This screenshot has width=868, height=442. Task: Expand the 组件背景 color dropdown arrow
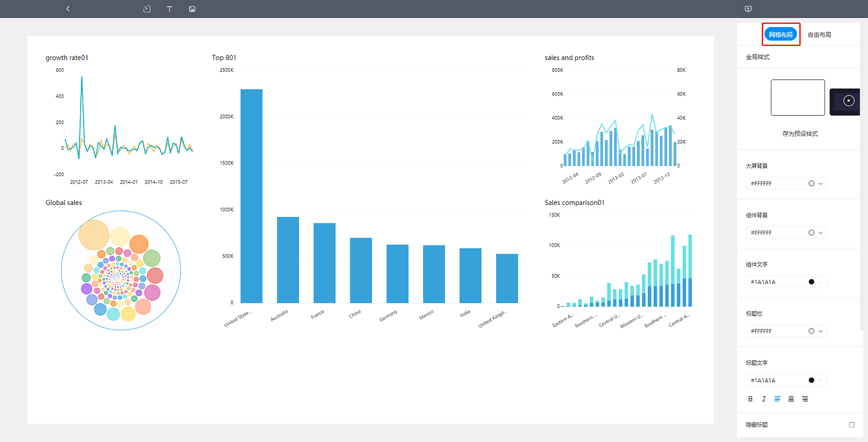821,233
